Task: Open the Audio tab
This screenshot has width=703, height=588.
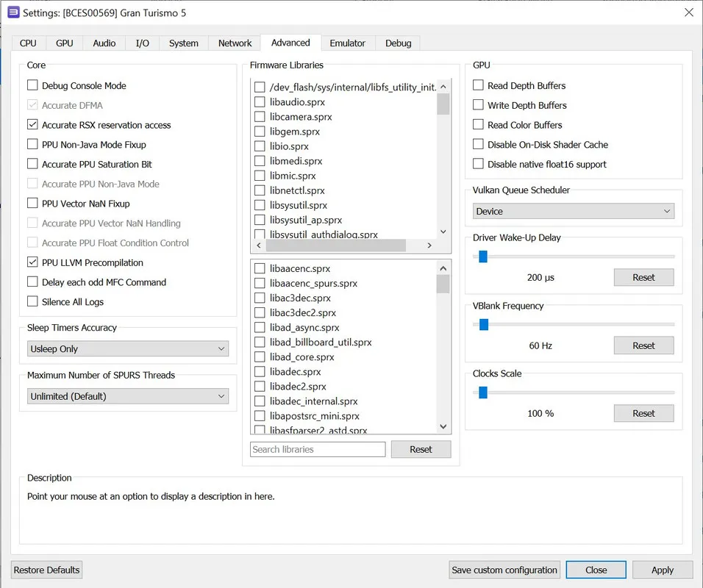Action: pyautogui.click(x=104, y=43)
